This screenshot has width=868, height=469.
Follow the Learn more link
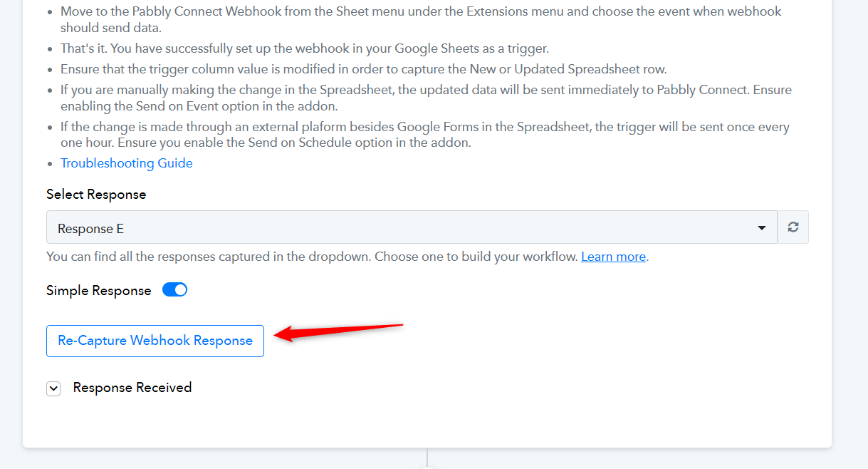point(613,257)
